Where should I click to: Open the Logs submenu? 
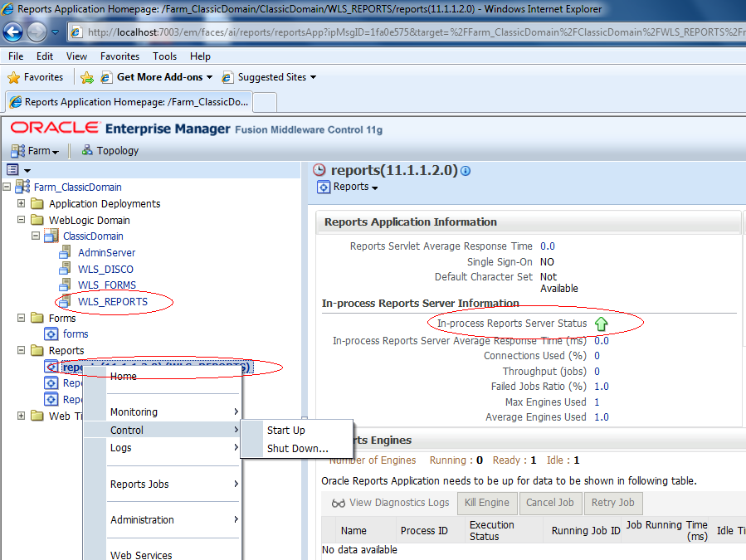click(x=162, y=448)
